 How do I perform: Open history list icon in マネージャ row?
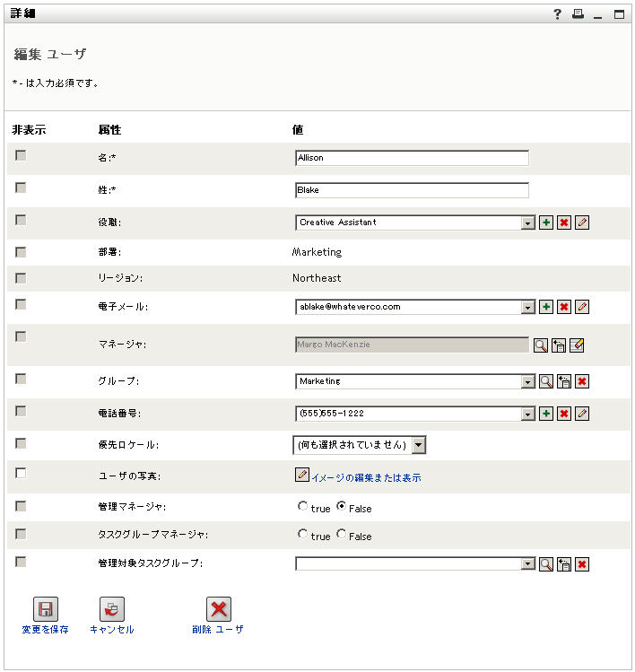tap(559, 345)
